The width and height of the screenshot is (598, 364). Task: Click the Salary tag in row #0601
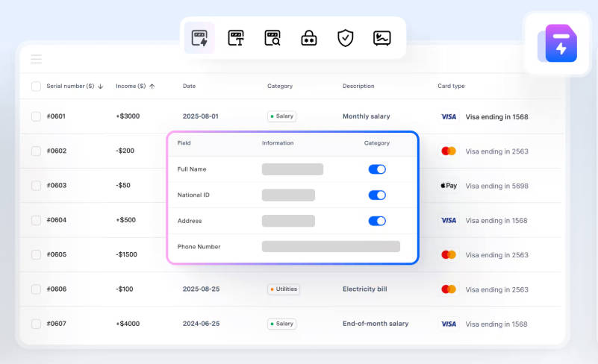click(282, 116)
